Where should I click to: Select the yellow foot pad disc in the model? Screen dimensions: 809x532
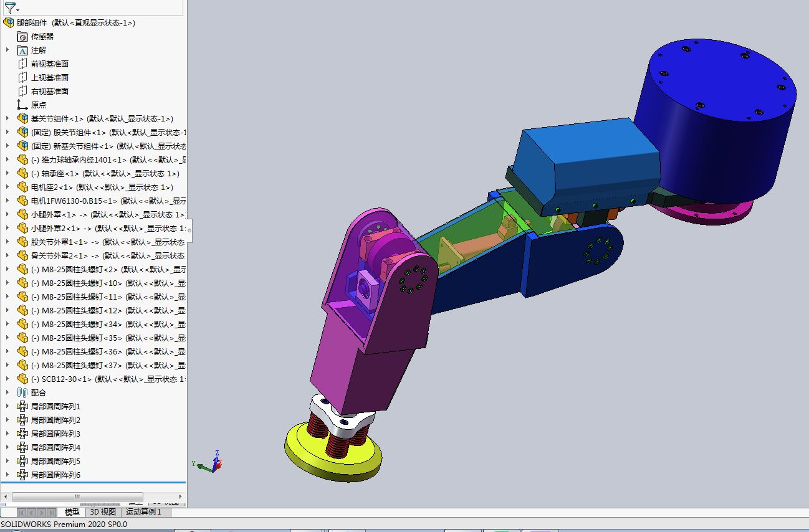(333, 452)
